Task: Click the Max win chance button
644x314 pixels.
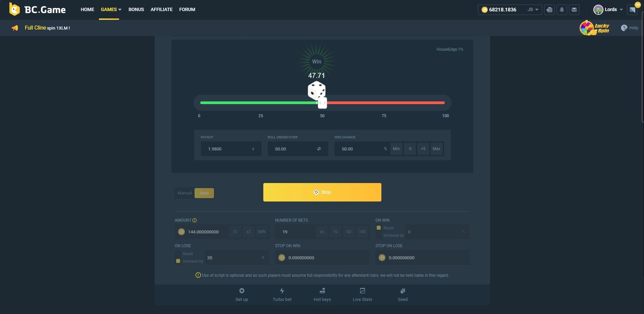Action: point(436,149)
